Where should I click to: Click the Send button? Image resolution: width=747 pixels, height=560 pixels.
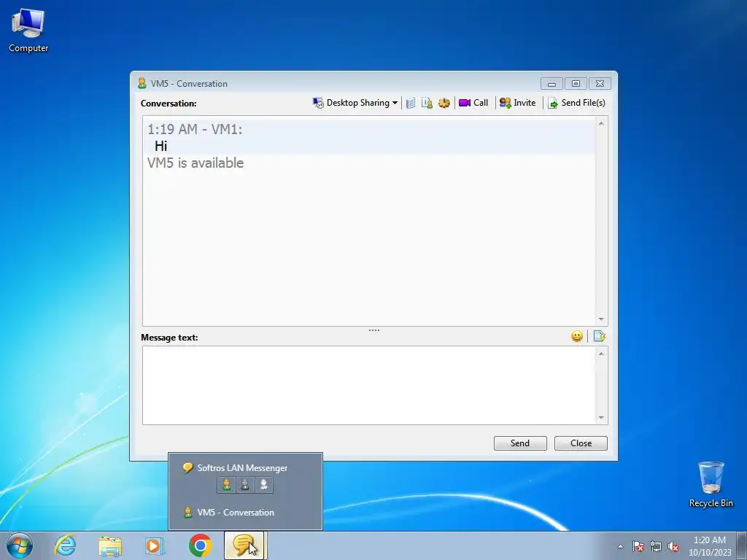520,443
